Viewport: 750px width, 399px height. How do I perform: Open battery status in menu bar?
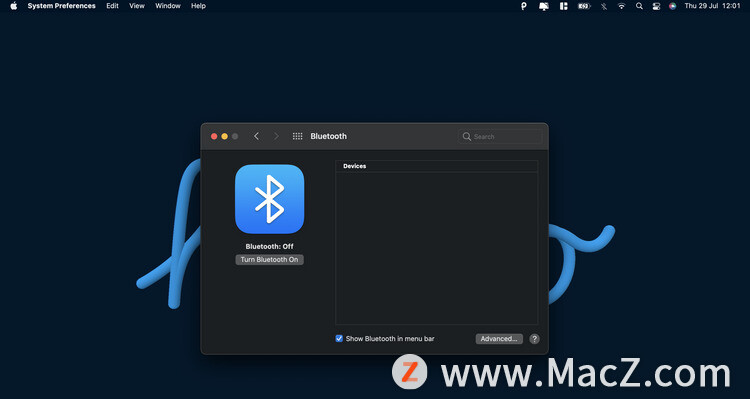(584, 6)
